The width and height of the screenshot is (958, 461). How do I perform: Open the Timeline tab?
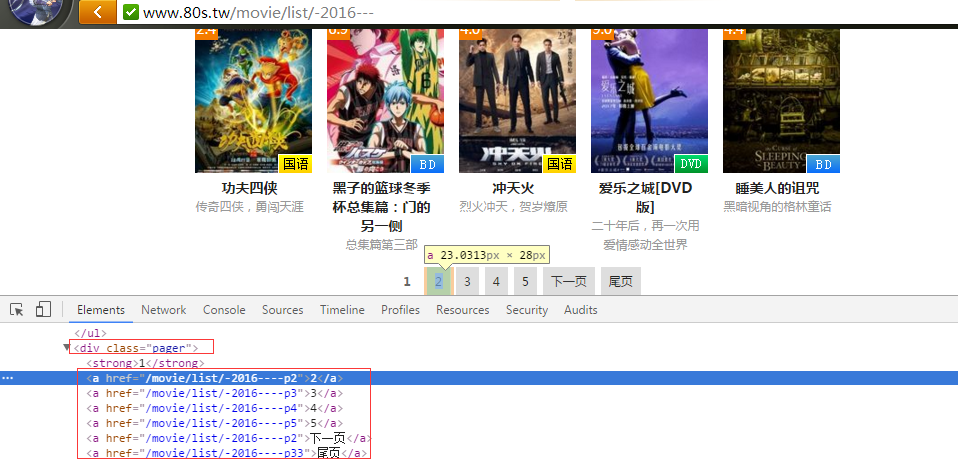tap(342, 310)
